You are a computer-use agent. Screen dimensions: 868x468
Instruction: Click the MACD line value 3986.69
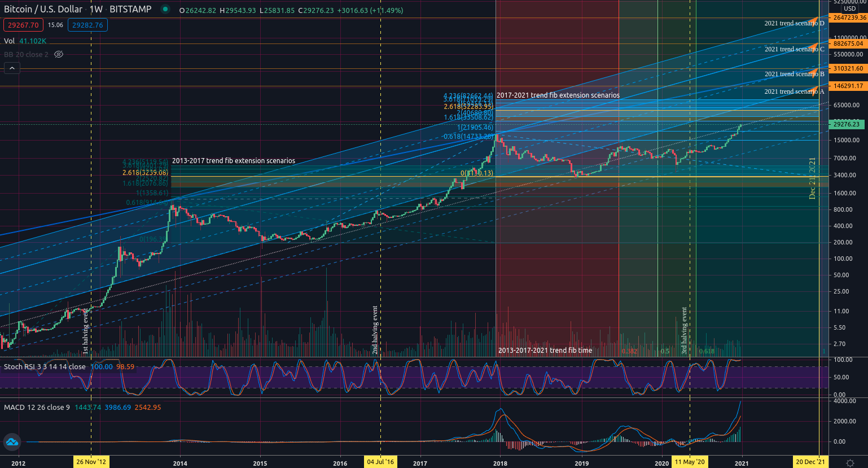point(118,407)
